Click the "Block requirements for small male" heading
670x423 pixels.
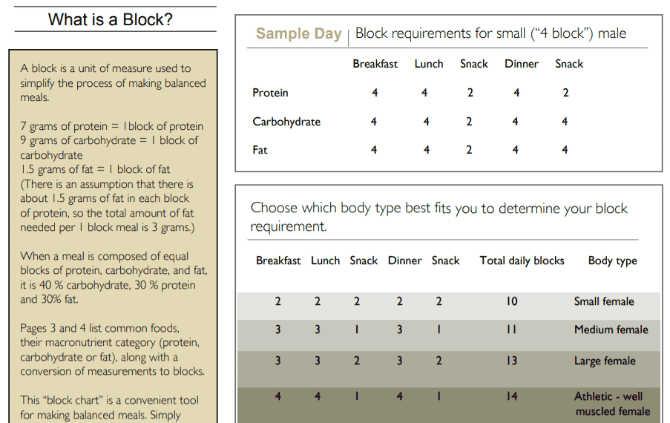[x=491, y=34]
